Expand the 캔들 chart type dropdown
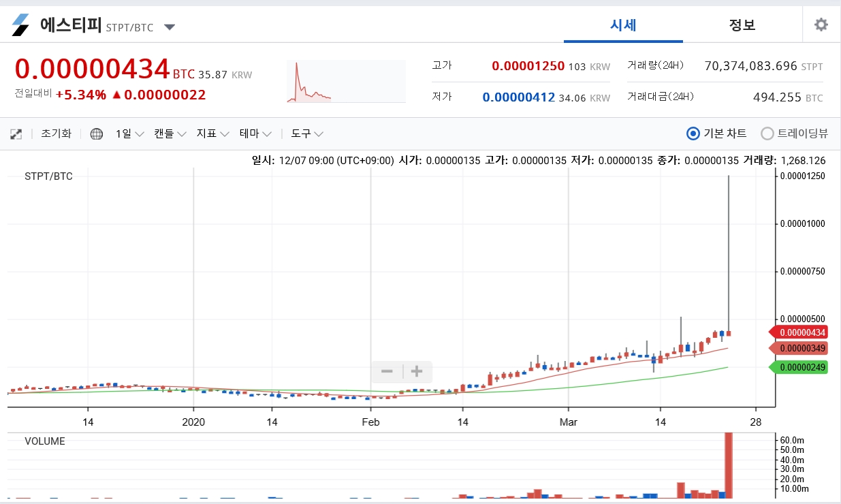This screenshot has height=504, width=841. pyautogui.click(x=170, y=133)
